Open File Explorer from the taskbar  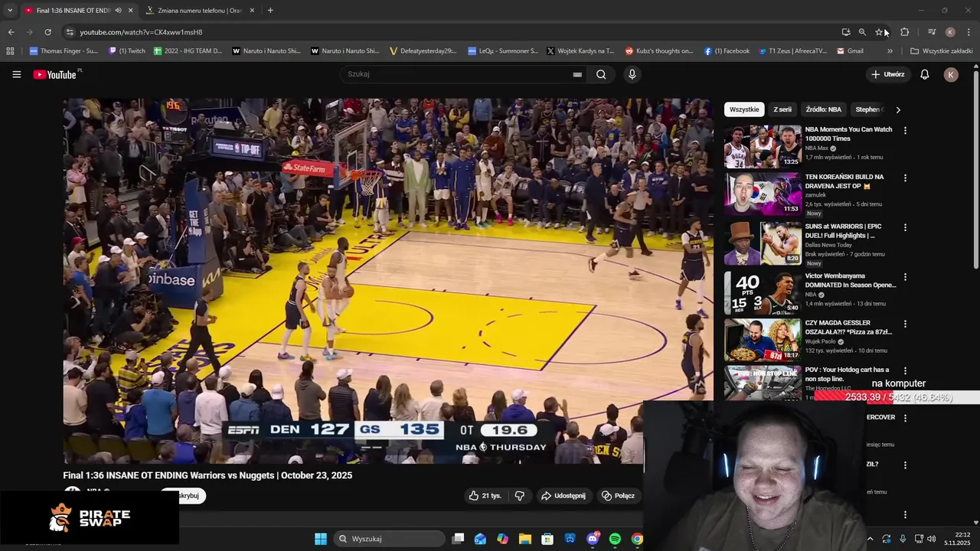tap(525, 539)
